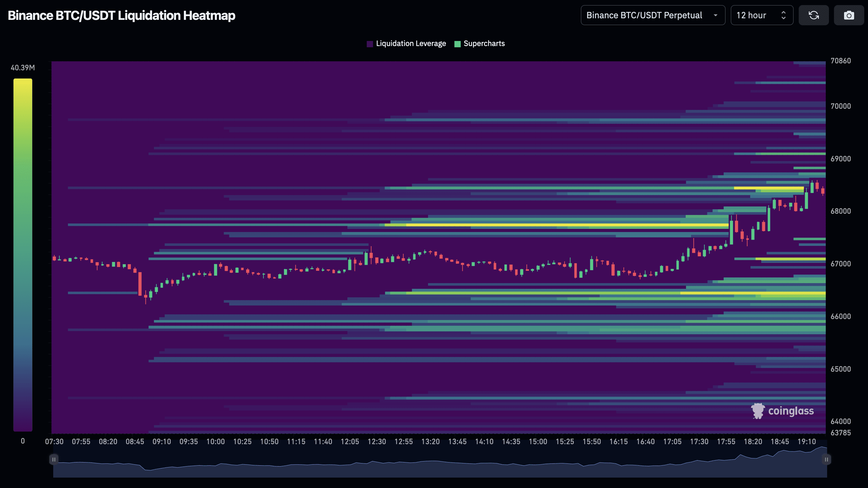Click the purple Liquidation Leverage legend square
868x488 pixels.
click(370, 44)
